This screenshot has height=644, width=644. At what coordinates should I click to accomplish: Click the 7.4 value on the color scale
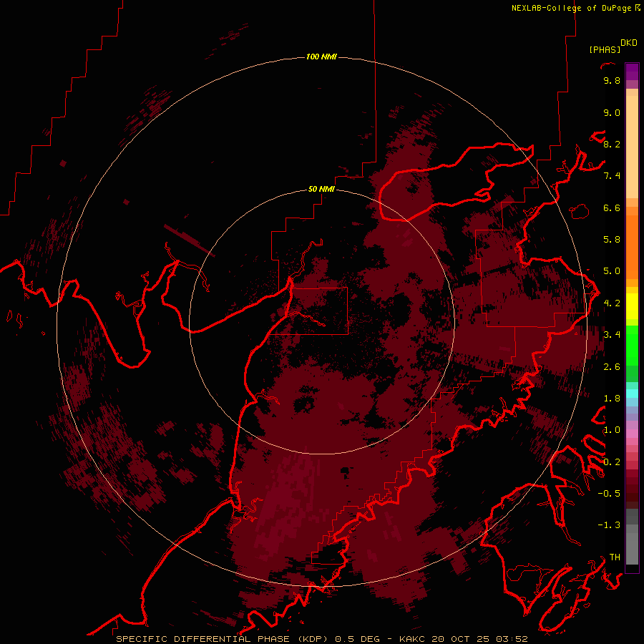point(612,176)
